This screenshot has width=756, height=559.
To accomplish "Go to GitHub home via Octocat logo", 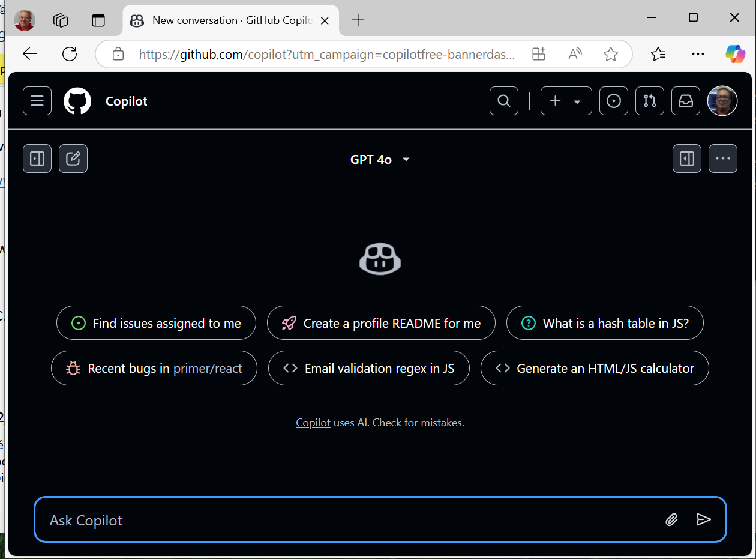I will (77, 101).
